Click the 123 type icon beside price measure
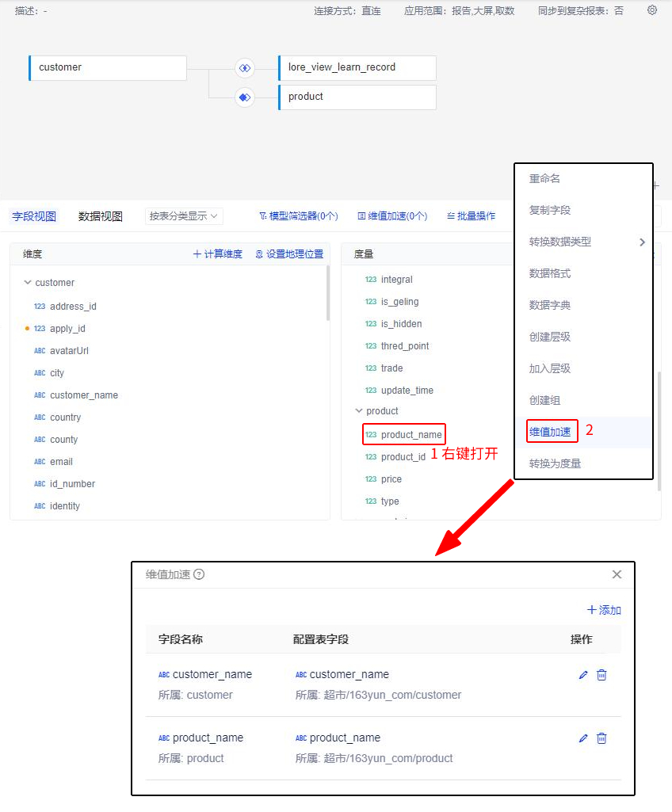Viewport: 672px width, 812px height. (x=369, y=478)
